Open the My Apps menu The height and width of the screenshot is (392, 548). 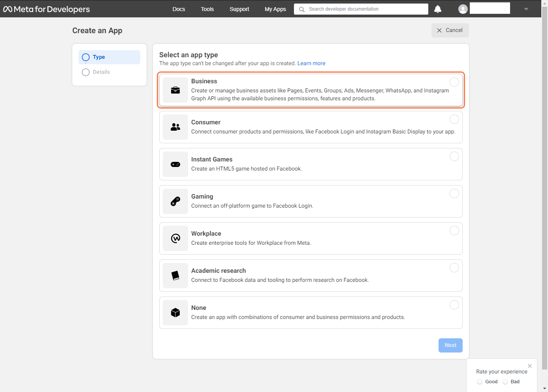[x=275, y=9]
